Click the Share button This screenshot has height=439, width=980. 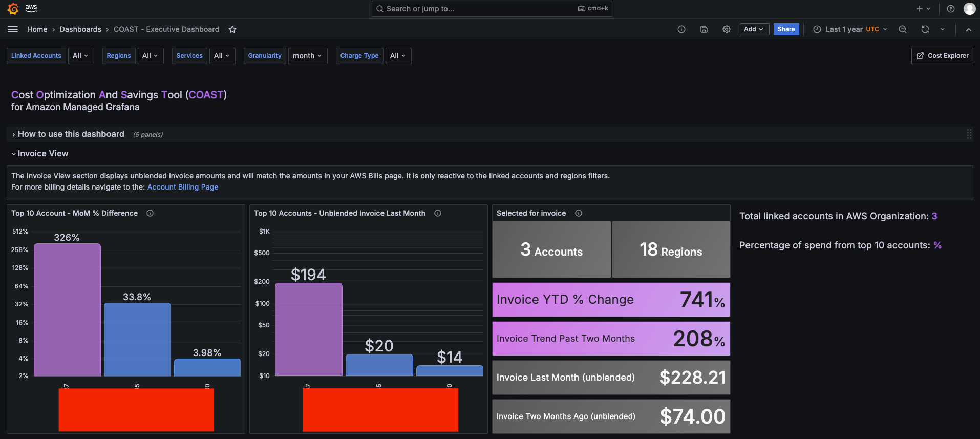[x=786, y=29]
